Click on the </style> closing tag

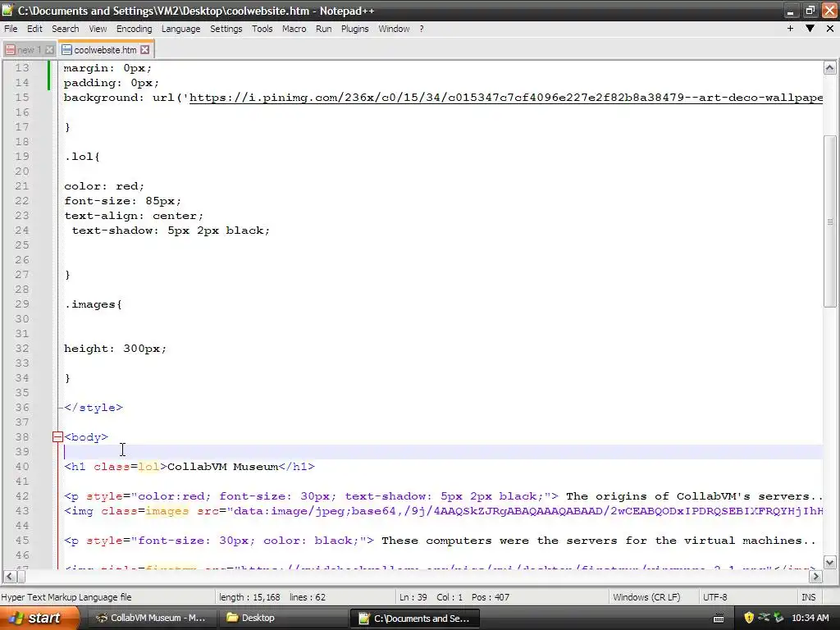click(x=94, y=408)
